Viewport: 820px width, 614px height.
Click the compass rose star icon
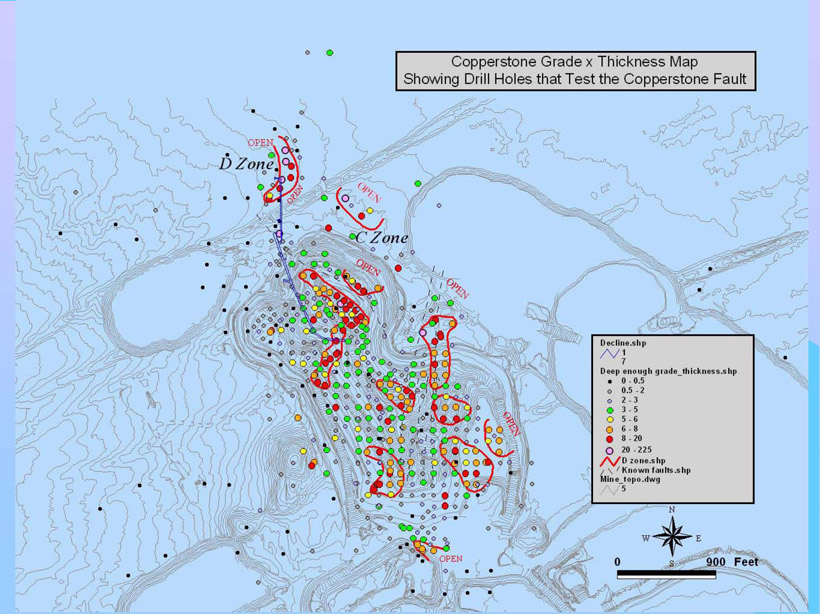(x=672, y=537)
